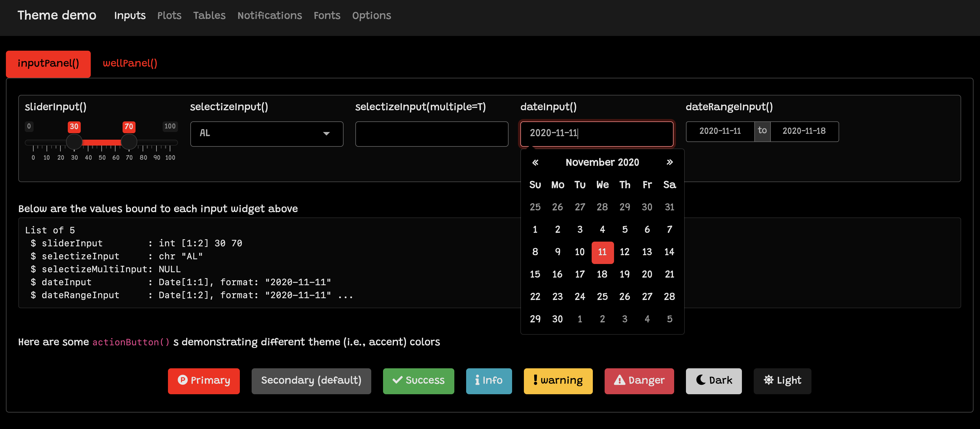Select November 18 in the calendar
The image size is (980, 429).
coord(602,274)
